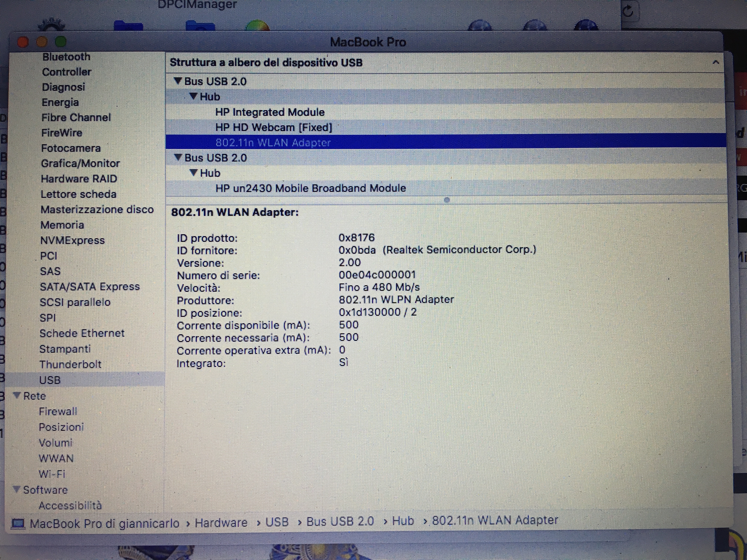Viewport: 747px width, 560px height.
Task: Collapse the Rete section in the sidebar
Action: 17,395
